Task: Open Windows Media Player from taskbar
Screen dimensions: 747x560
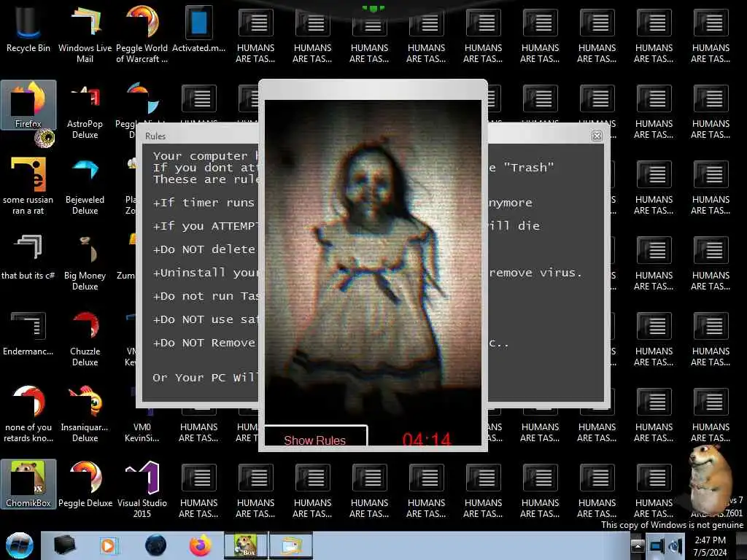Action: click(x=108, y=545)
